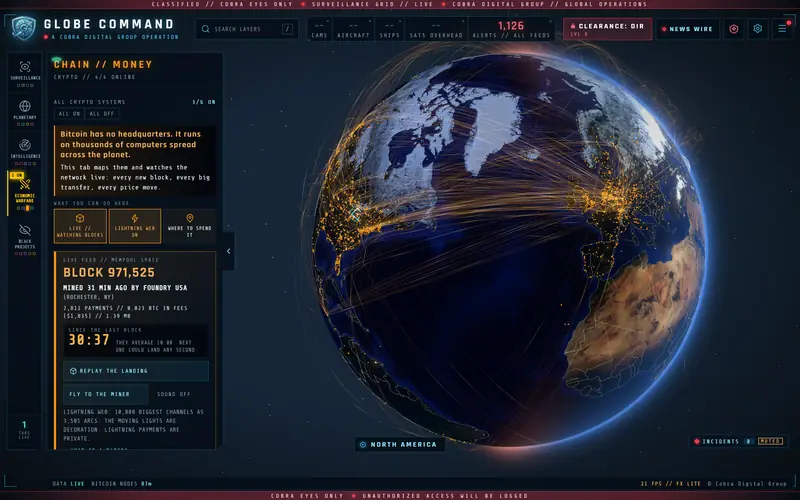The image size is (800, 500).
Task: Open the Black Projects sidebar tab
Action: [24, 239]
